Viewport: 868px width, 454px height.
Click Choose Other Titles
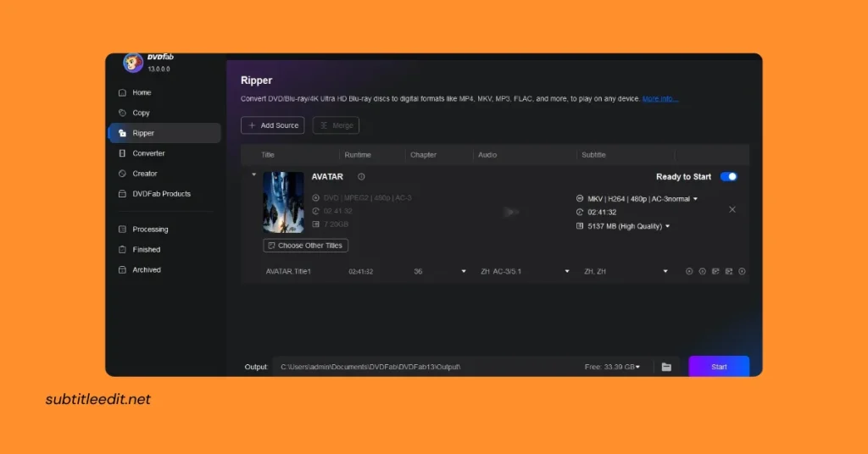305,245
